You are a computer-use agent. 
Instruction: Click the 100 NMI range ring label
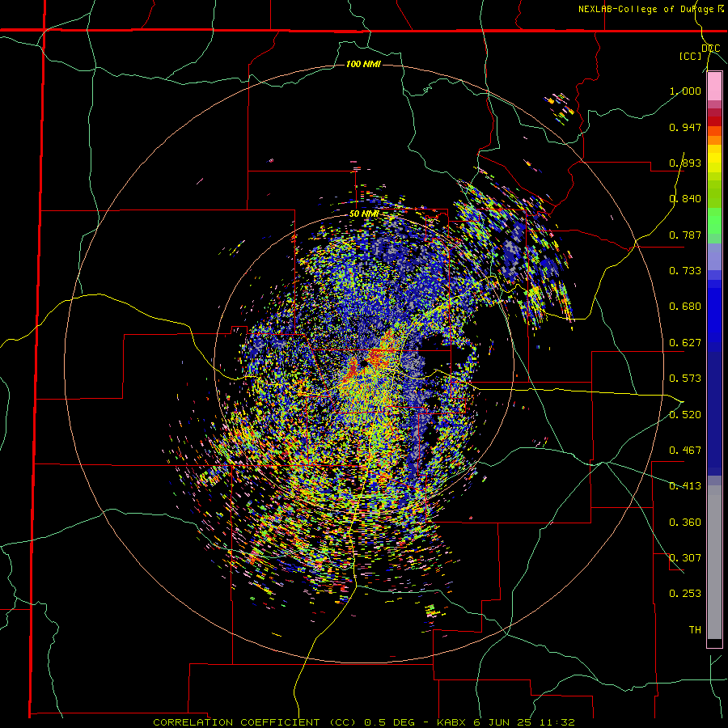click(x=363, y=64)
